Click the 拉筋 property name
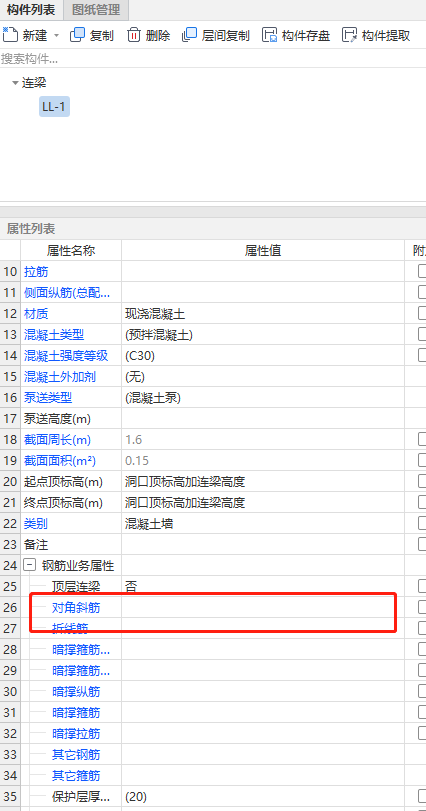Viewport: 426px width, 811px height. coord(36,271)
